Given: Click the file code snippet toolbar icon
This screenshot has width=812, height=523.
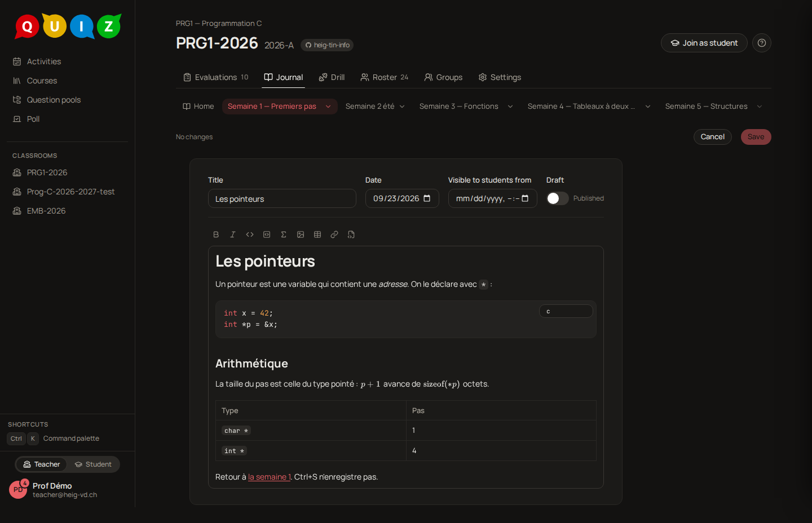Looking at the screenshot, I should (351, 234).
